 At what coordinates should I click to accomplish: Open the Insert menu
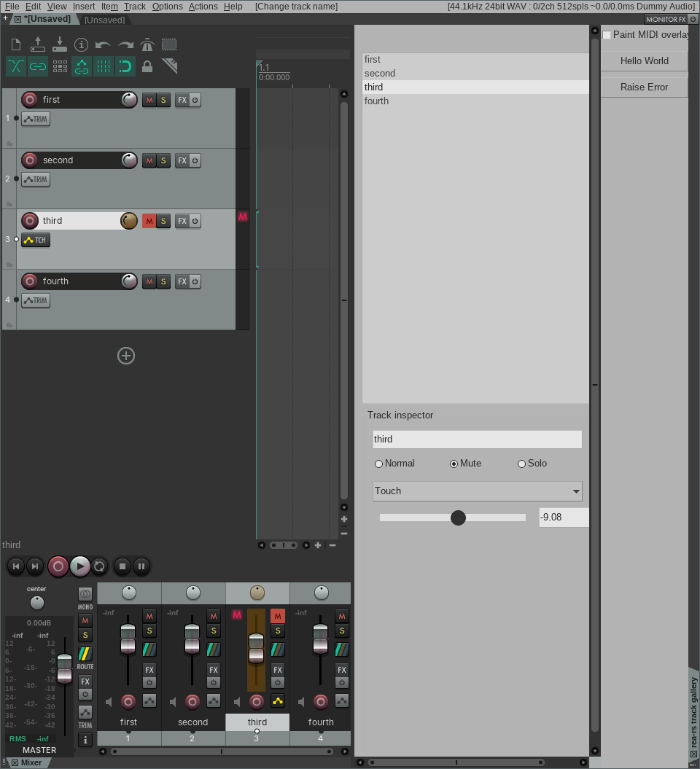[x=84, y=7]
